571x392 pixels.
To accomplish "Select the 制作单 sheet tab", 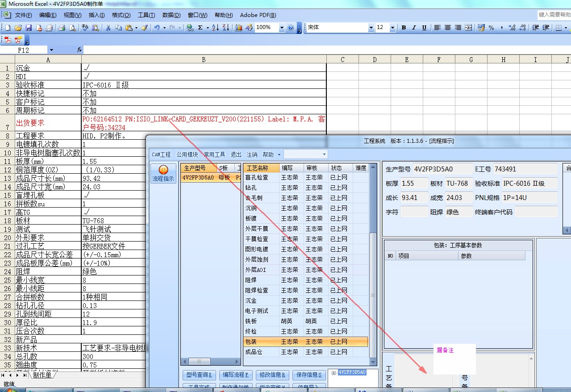I will 42,375.
